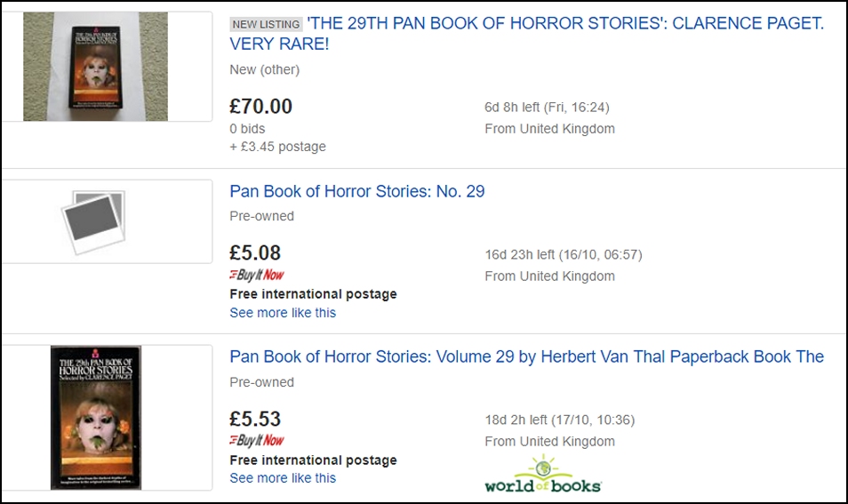Open the Volume 29 Herbert Van Thal listing
The width and height of the screenshot is (848, 504).
[x=527, y=357]
